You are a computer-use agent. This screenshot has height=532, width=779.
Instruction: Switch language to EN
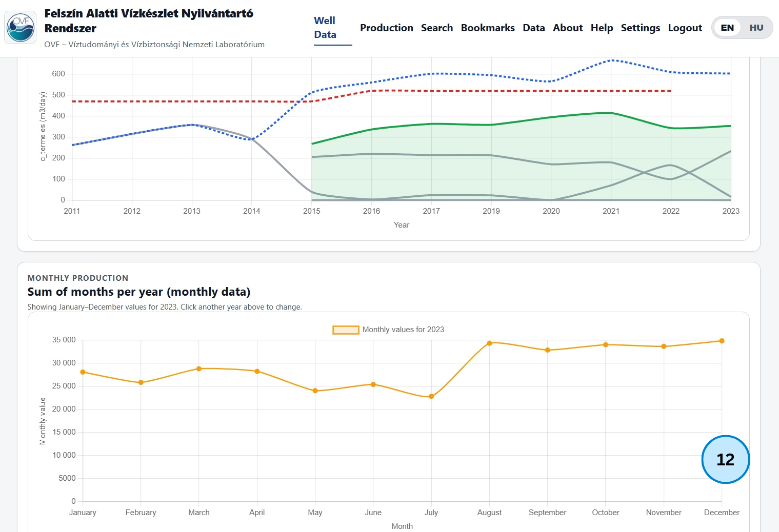727,28
